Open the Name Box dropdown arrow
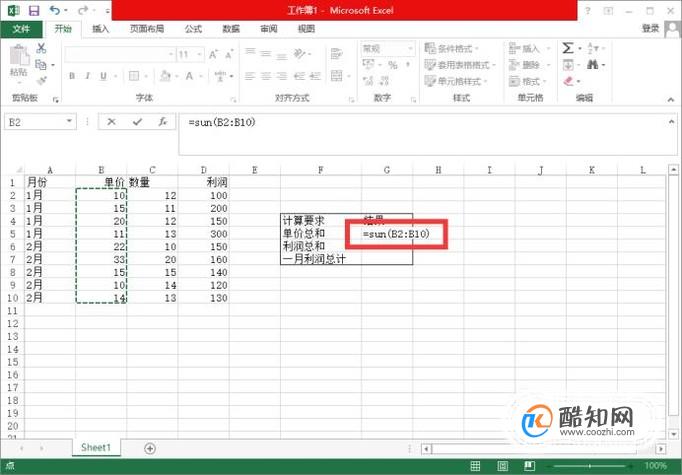 click(69, 121)
